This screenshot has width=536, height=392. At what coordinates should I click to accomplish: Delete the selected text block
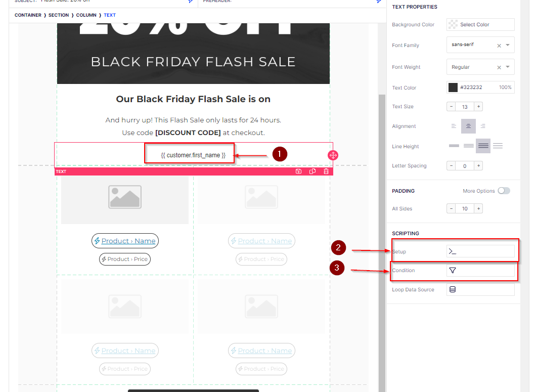pos(326,171)
